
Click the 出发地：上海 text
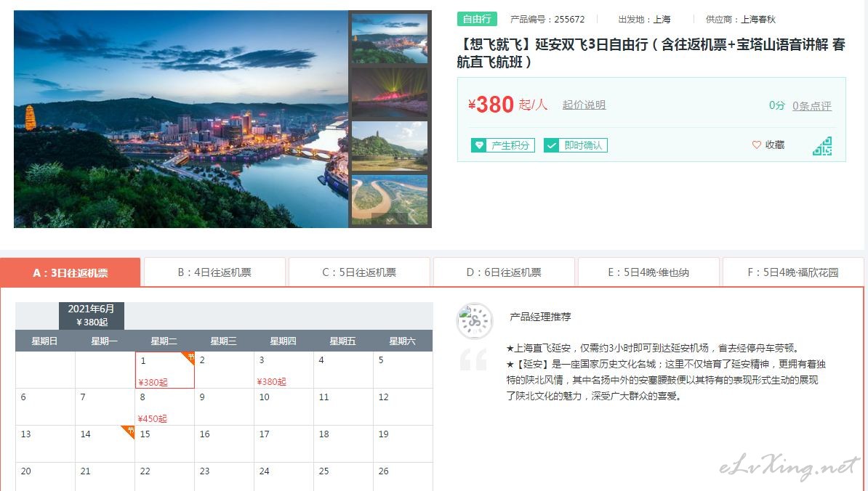point(644,20)
